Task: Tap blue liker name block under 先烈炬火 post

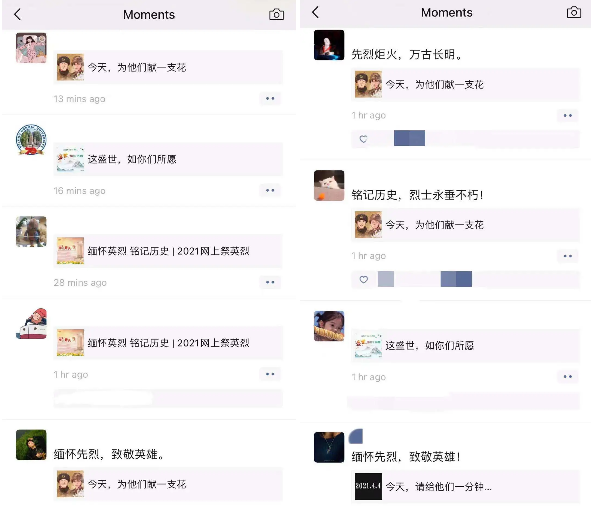Action: point(409,138)
